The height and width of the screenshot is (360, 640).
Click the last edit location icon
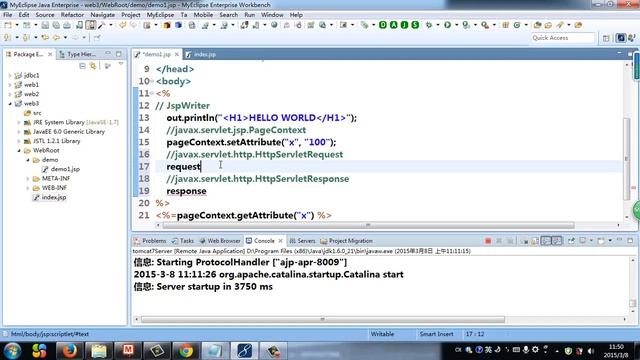[x=45, y=38]
